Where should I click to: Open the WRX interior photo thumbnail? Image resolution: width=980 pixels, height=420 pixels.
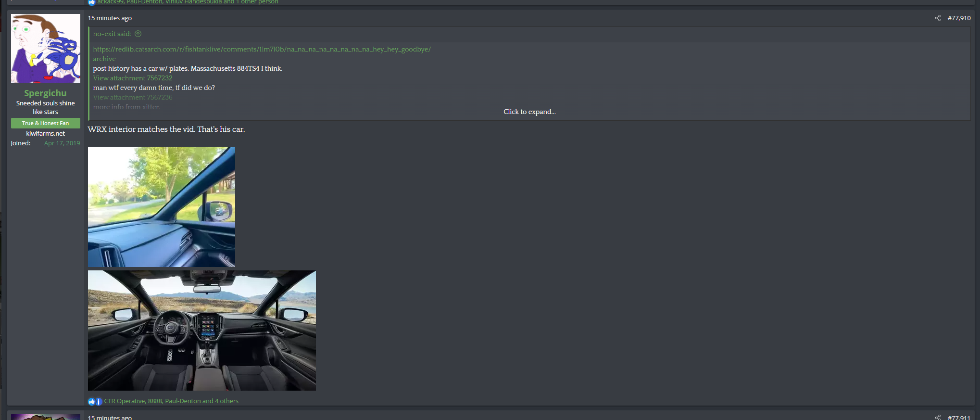coord(202,331)
